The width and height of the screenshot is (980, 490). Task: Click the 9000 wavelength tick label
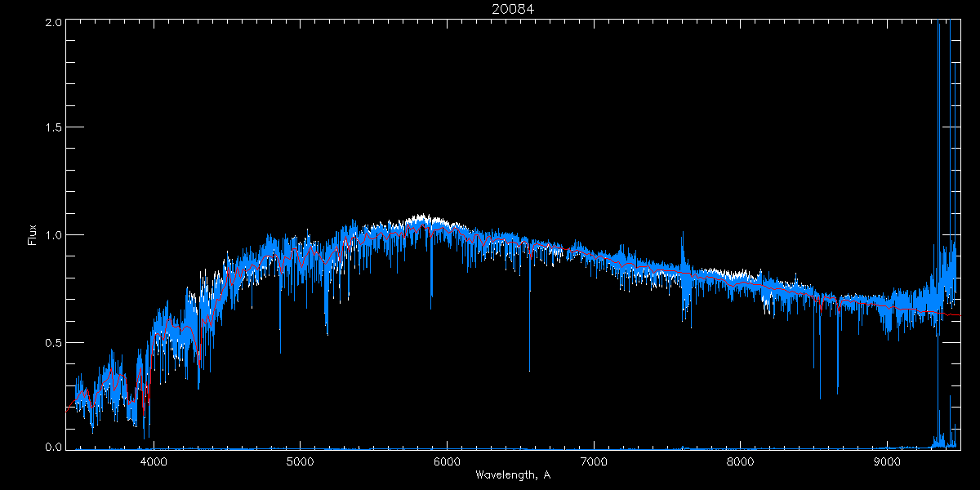pyautogui.click(x=887, y=460)
